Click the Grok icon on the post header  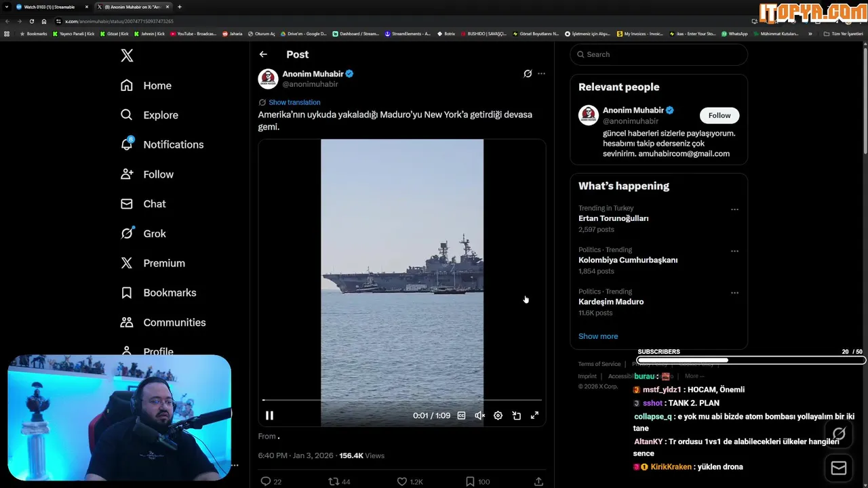(x=528, y=74)
